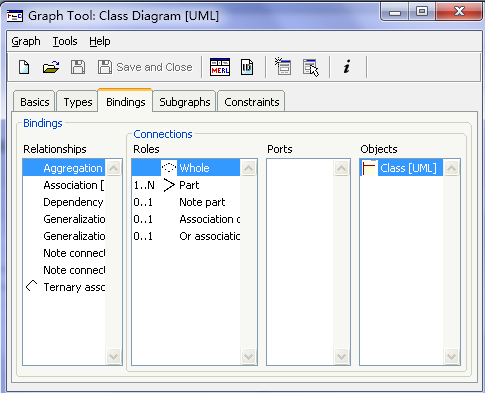Image resolution: width=485 pixels, height=393 pixels.
Task: Select the Note part role
Action: 186,202
